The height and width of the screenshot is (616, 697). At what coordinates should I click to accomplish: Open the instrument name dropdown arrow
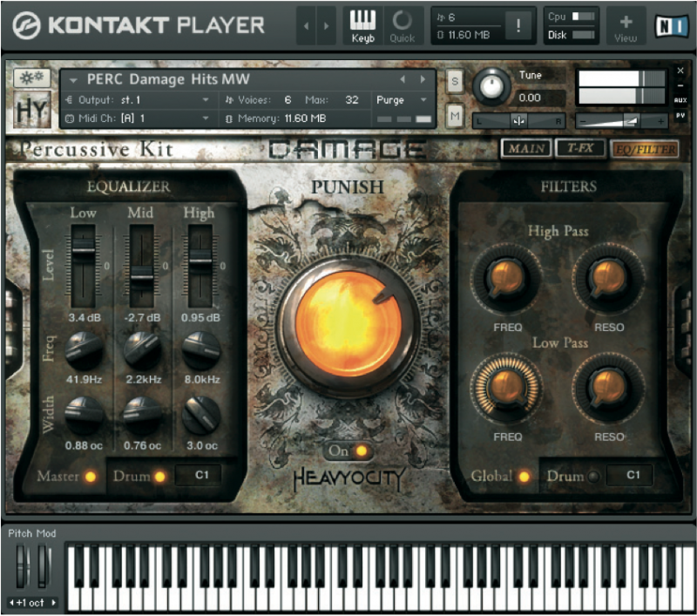click(73, 80)
